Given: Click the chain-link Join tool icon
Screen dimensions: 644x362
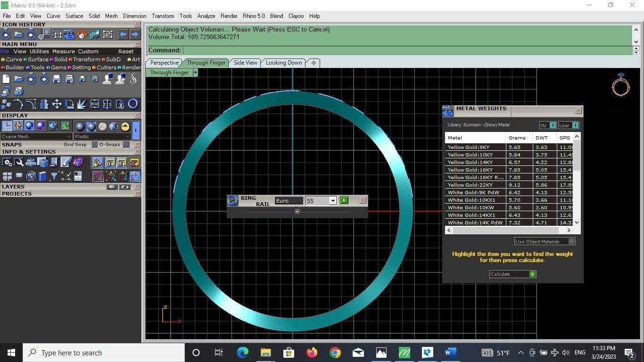Looking at the screenshot, I should click(x=95, y=104).
